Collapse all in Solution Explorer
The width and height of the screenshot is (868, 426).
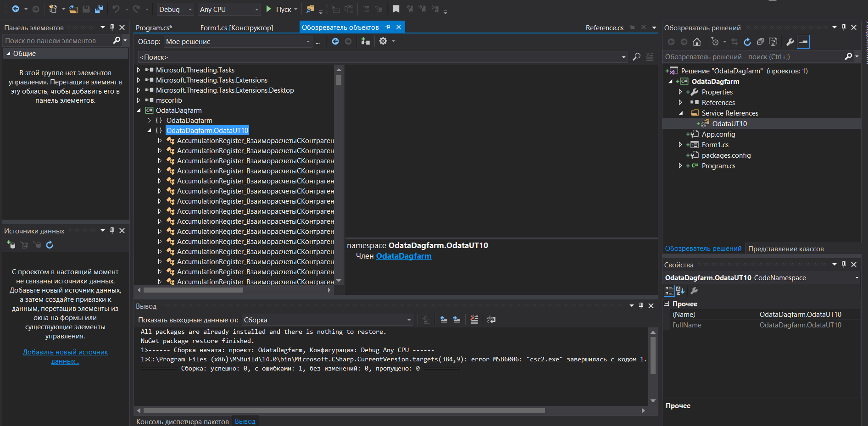[760, 42]
